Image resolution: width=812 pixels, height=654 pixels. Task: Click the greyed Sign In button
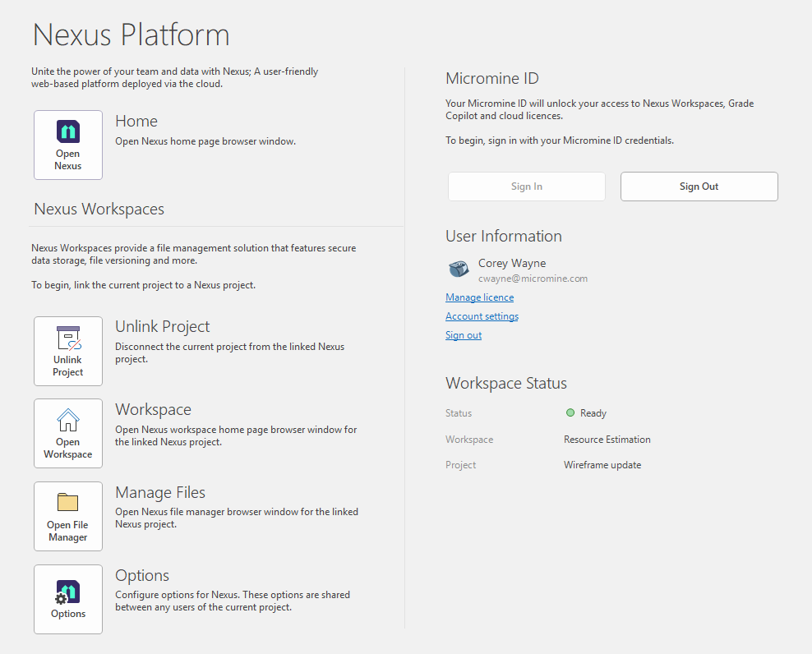(527, 187)
